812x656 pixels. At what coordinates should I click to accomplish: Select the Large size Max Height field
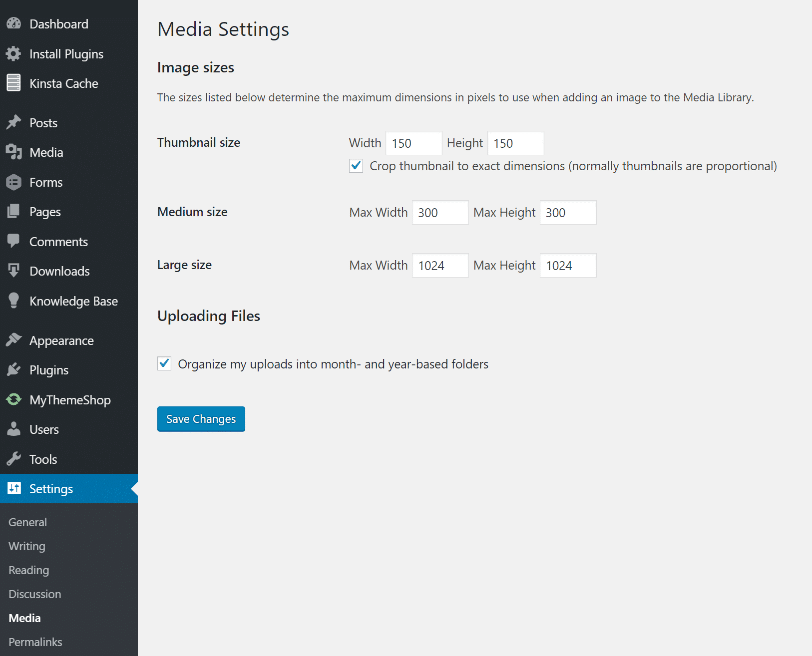[x=568, y=265]
